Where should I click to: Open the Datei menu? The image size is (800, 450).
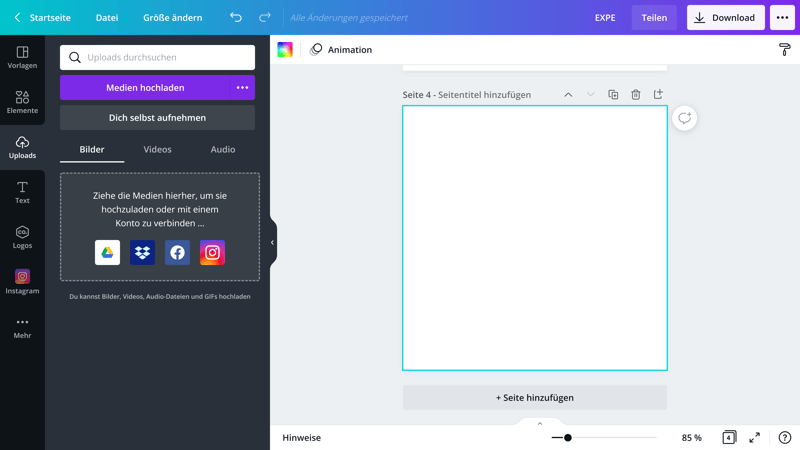click(x=107, y=17)
